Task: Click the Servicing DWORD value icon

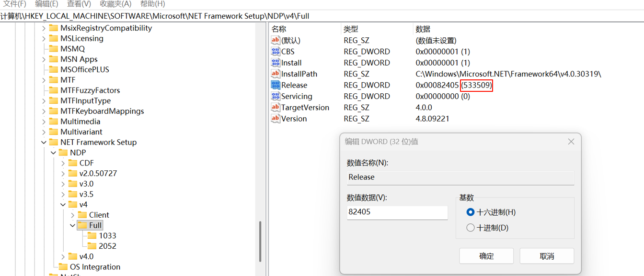Action: coord(276,97)
